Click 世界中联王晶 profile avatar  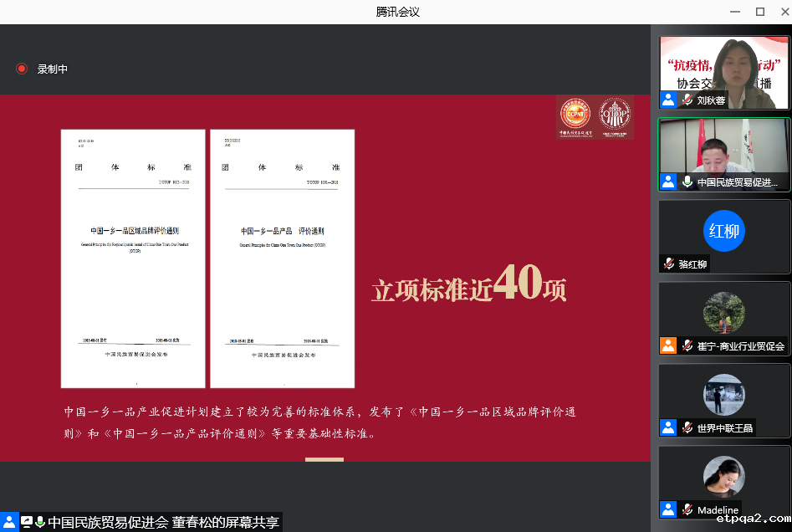pos(724,395)
